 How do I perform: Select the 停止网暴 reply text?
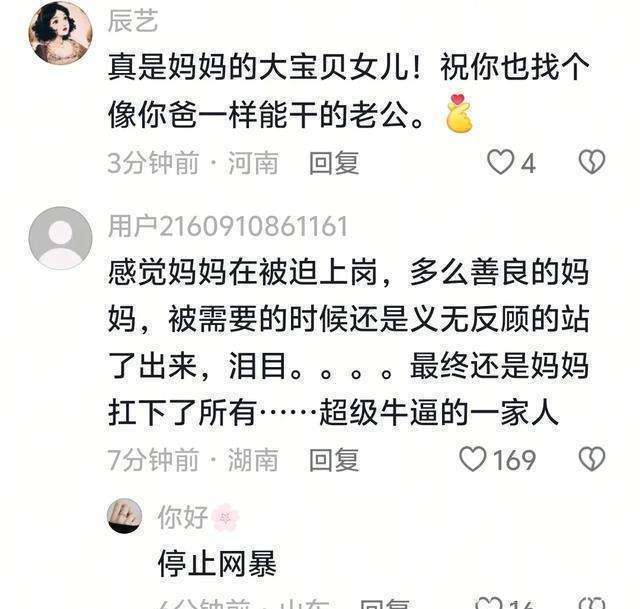[x=217, y=564]
